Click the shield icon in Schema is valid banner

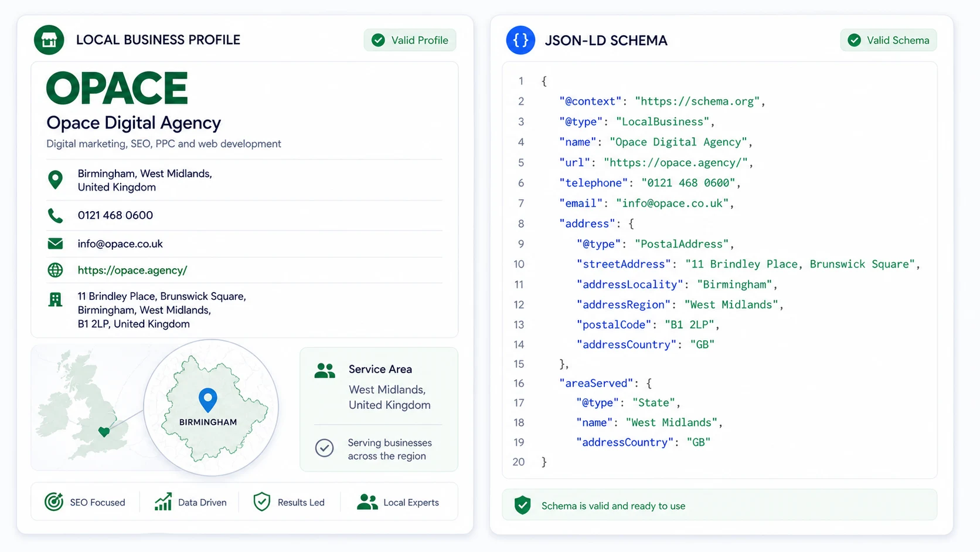tap(522, 505)
